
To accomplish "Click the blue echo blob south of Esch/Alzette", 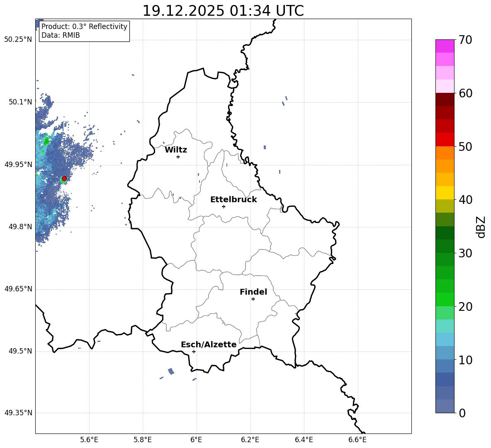I will point(171,371).
